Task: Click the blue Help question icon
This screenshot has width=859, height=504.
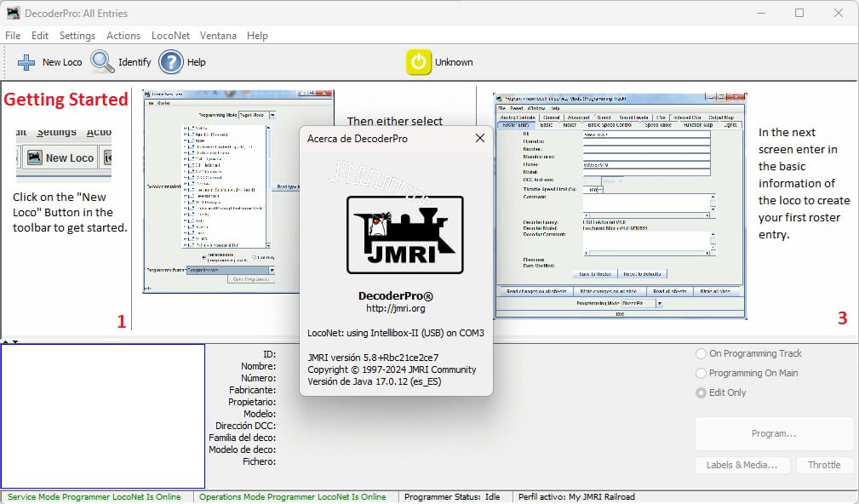Action: click(x=171, y=62)
